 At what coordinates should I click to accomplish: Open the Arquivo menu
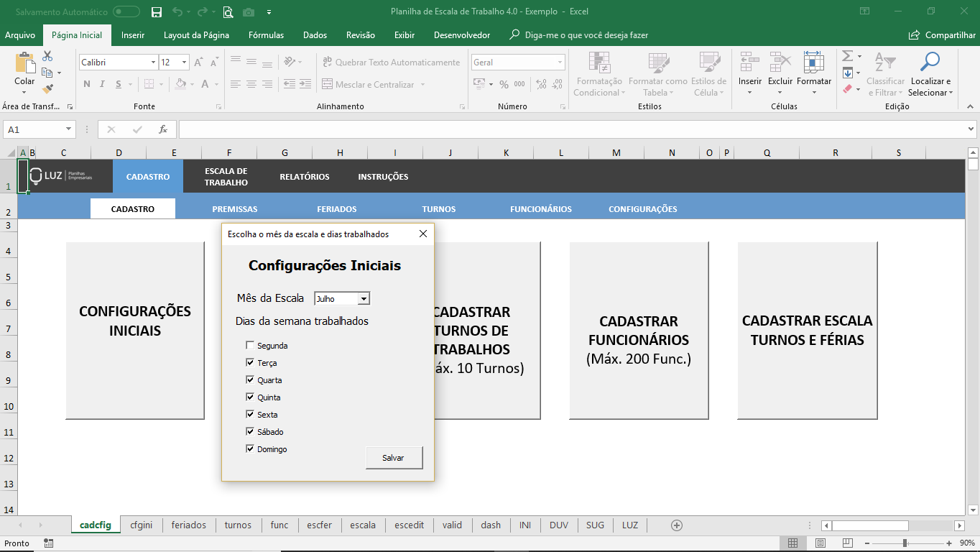click(x=20, y=35)
